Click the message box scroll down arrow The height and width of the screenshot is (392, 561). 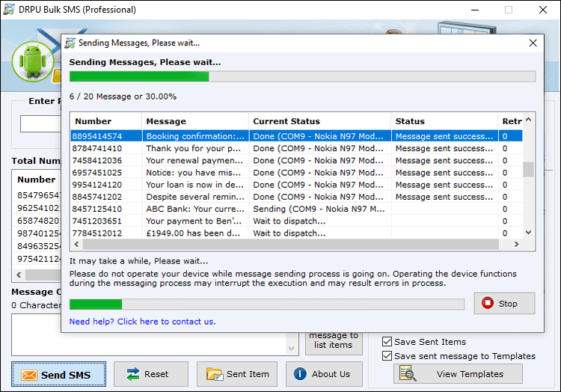pyautogui.click(x=291, y=349)
